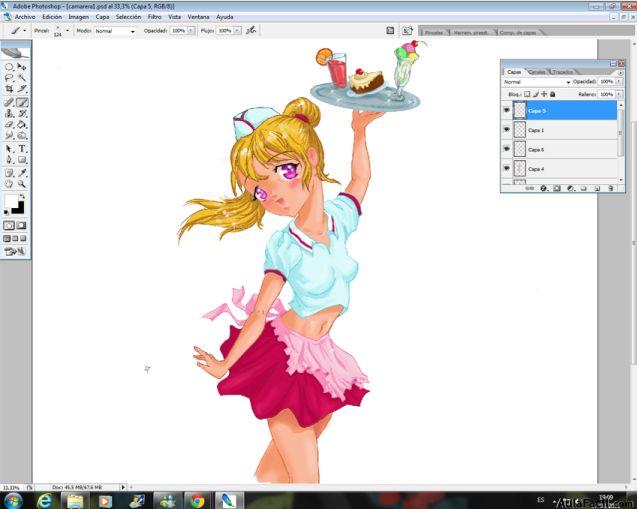Hide the Capa 5 layer
637x509 pixels.
click(507, 110)
